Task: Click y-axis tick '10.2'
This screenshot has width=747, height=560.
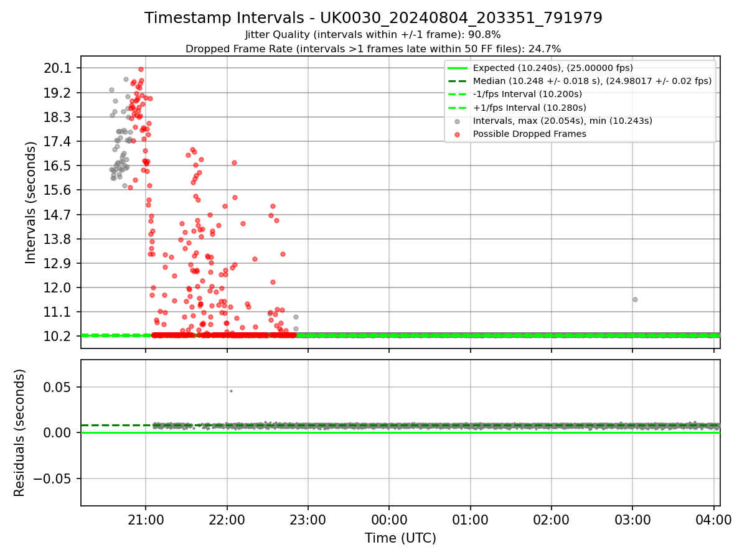Action: 59,336
